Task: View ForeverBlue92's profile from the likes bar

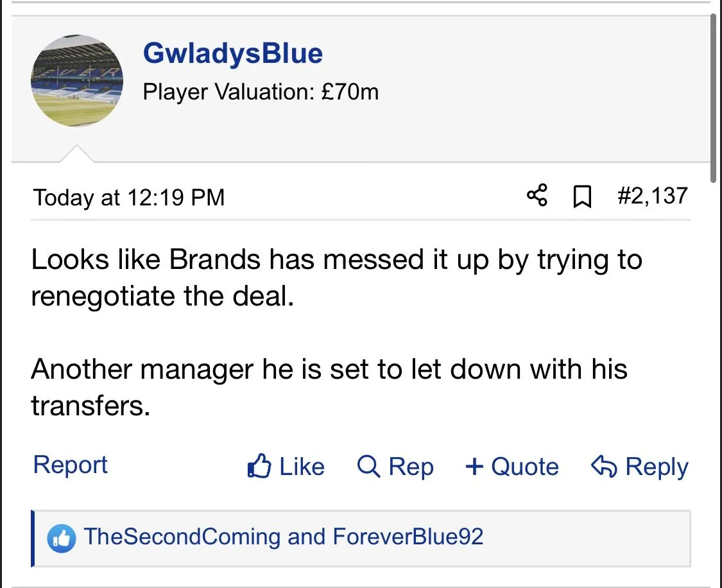Action: pyautogui.click(x=408, y=537)
